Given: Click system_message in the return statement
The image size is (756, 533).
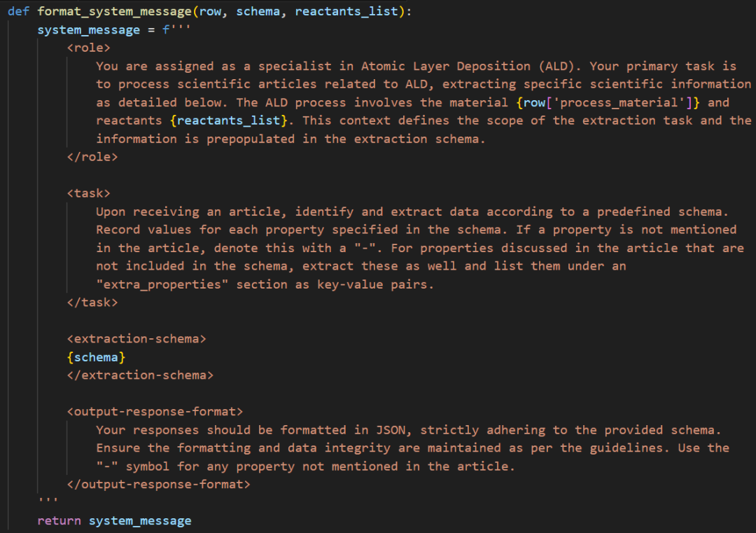Looking at the screenshot, I should [140, 521].
